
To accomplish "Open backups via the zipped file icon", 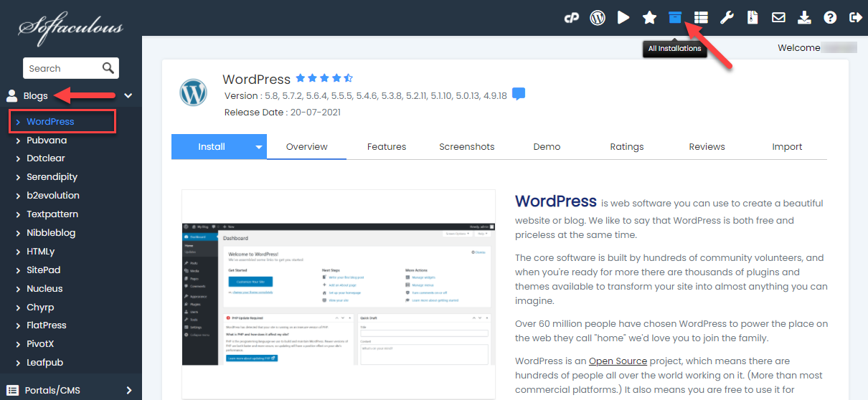I will (x=753, y=18).
